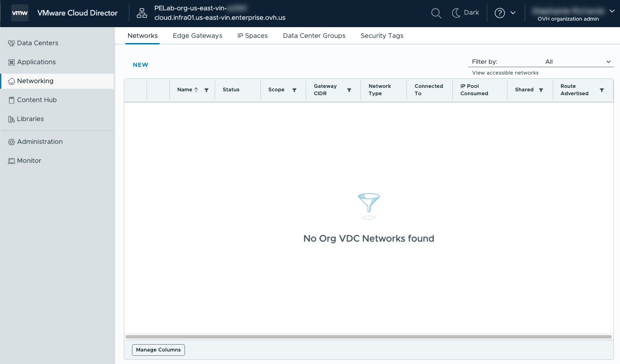This screenshot has height=364, width=620.
Task: Click the Manage Columns button
Action: tap(158, 350)
